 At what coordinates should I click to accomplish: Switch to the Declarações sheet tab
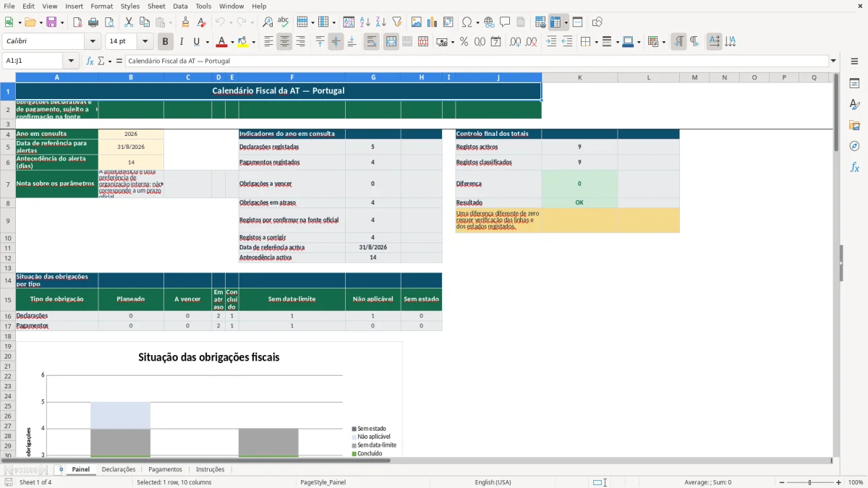point(119,469)
